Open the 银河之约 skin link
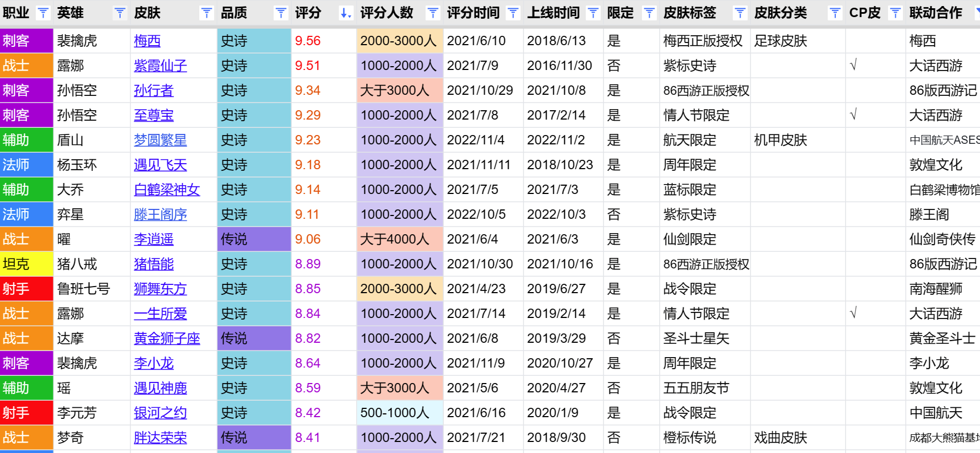This screenshot has height=453, width=980. 160,413
